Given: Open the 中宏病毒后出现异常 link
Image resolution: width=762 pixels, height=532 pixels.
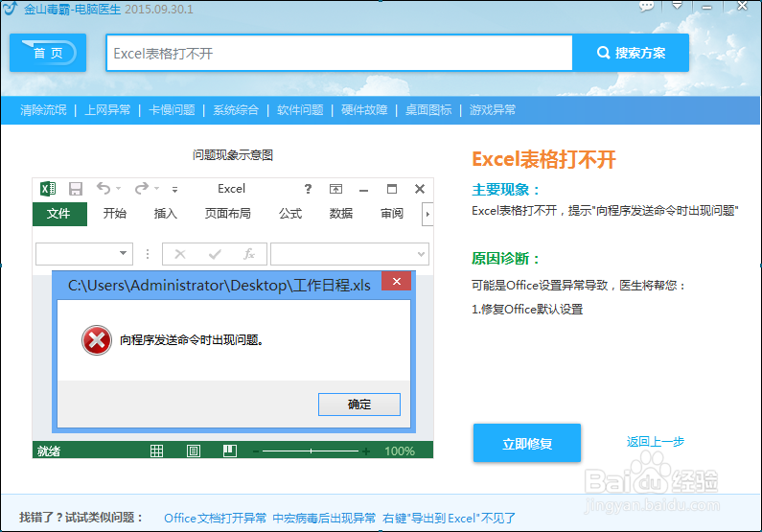Looking at the screenshot, I should (324, 519).
